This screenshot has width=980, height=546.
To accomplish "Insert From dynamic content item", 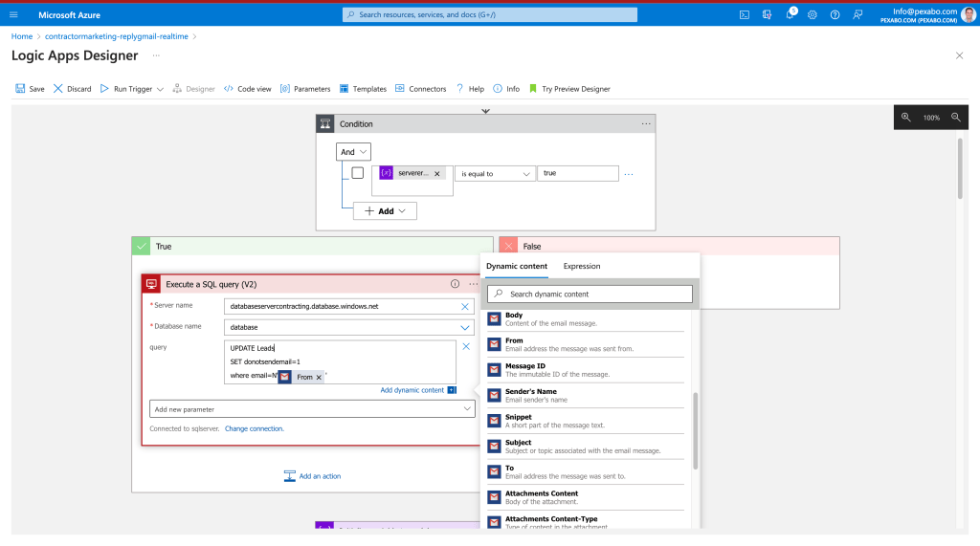I will [586, 345].
